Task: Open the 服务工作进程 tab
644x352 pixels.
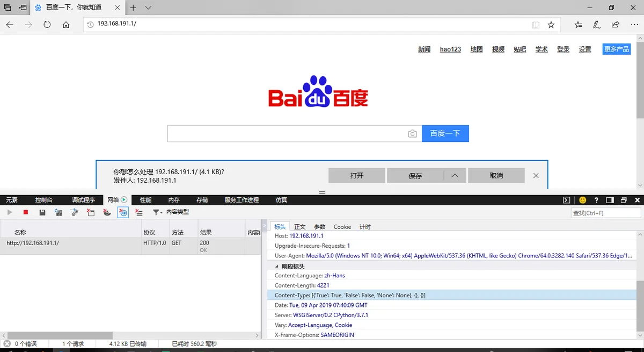Action: [241, 200]
